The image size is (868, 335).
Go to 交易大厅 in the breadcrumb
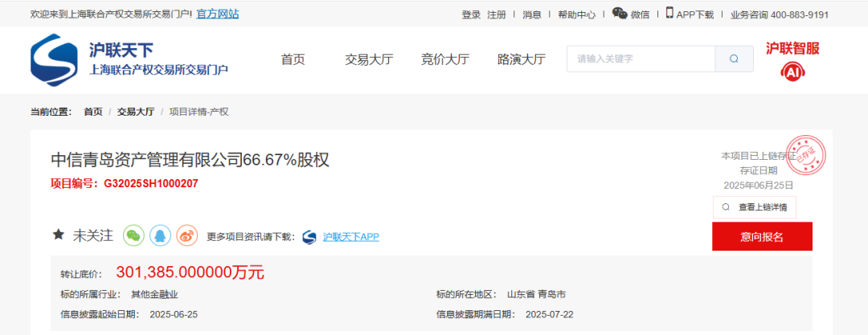tap(136, 112)
